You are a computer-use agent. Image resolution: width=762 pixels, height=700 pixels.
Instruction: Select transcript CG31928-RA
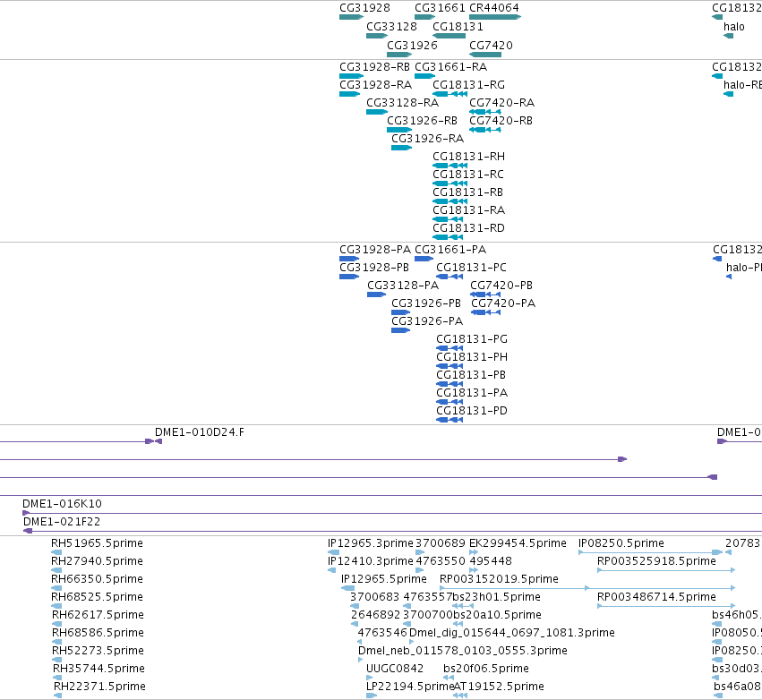pyautogui.click(x=349, y=94)
